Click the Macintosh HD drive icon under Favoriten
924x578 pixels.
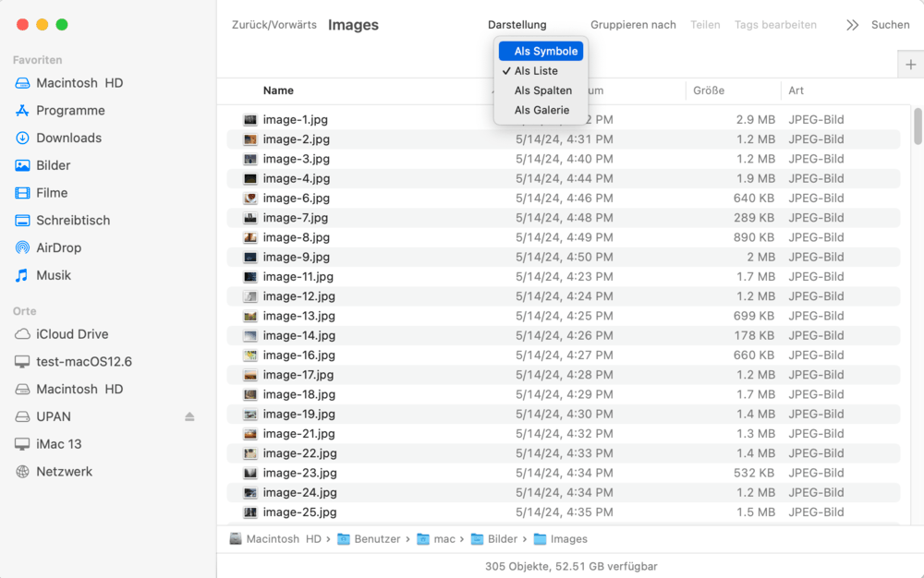pos(22,83)
